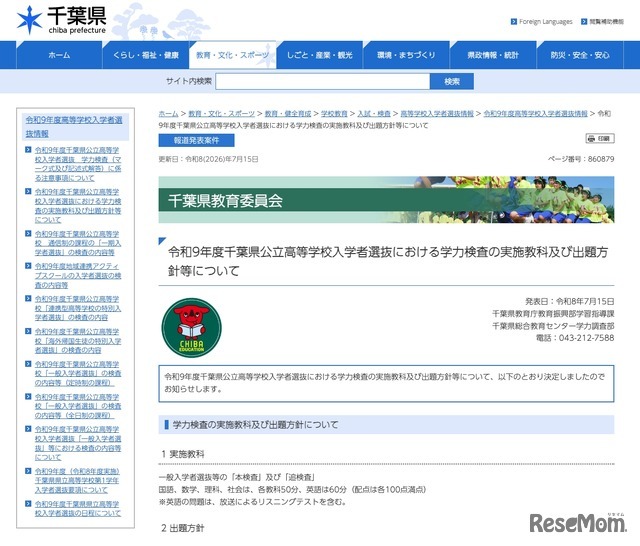Open 防災・安全・安心 tab
The width and height of the screenshot is (640, 546).
point(580,55)
